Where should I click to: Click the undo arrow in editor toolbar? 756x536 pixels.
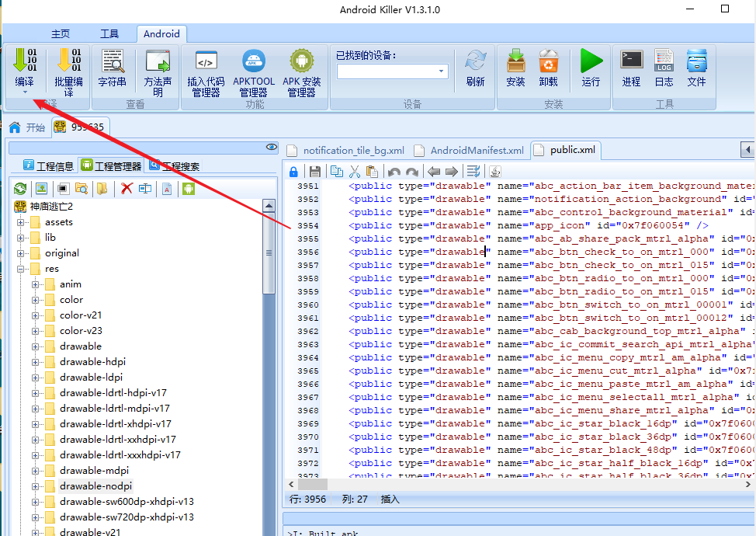click(394, 171)
